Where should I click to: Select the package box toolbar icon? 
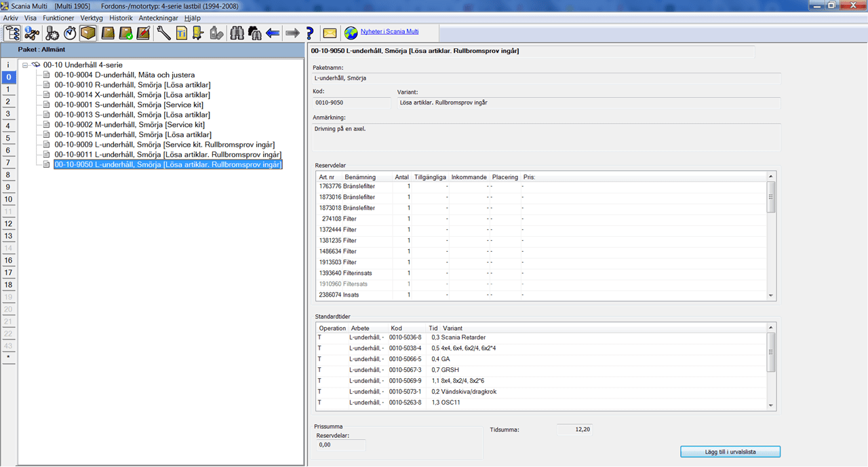[x=88, y=33]
